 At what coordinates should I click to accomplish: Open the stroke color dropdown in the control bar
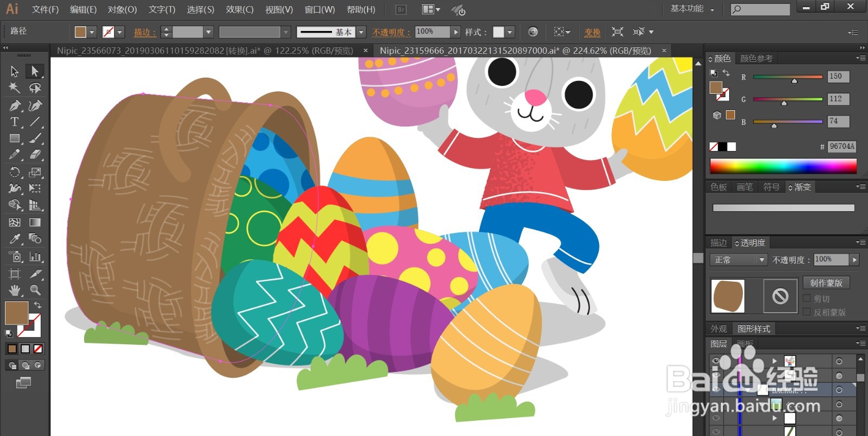(120, 32)
